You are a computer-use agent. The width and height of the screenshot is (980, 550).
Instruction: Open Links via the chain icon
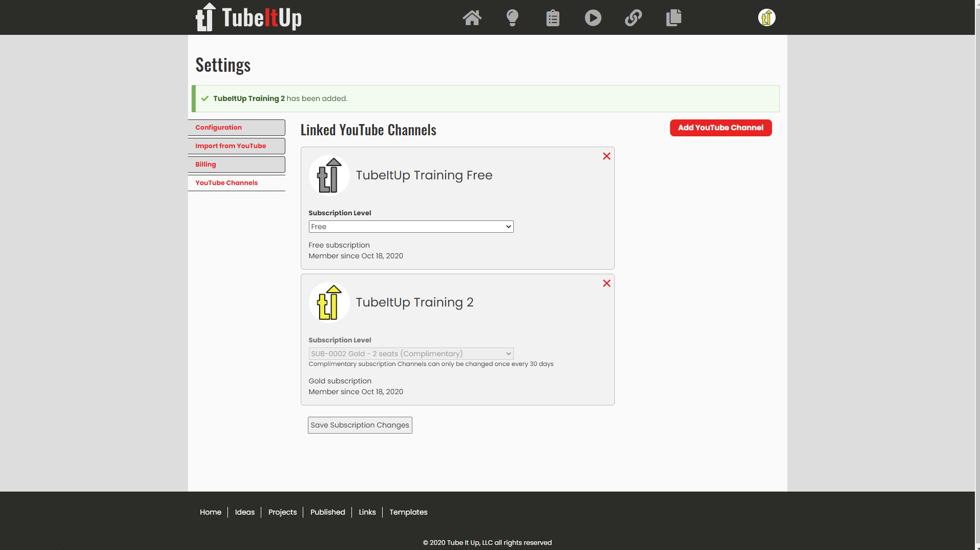633,17
